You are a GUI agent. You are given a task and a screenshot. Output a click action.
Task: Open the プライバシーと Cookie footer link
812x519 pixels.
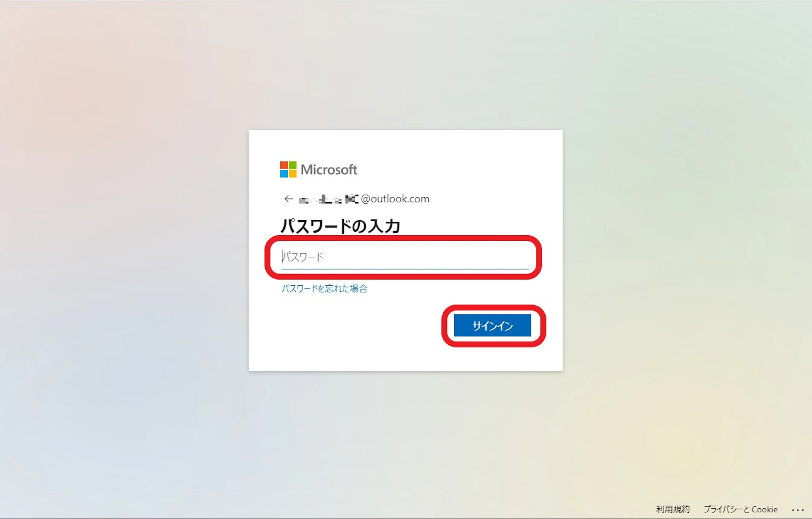pos(740,509)
